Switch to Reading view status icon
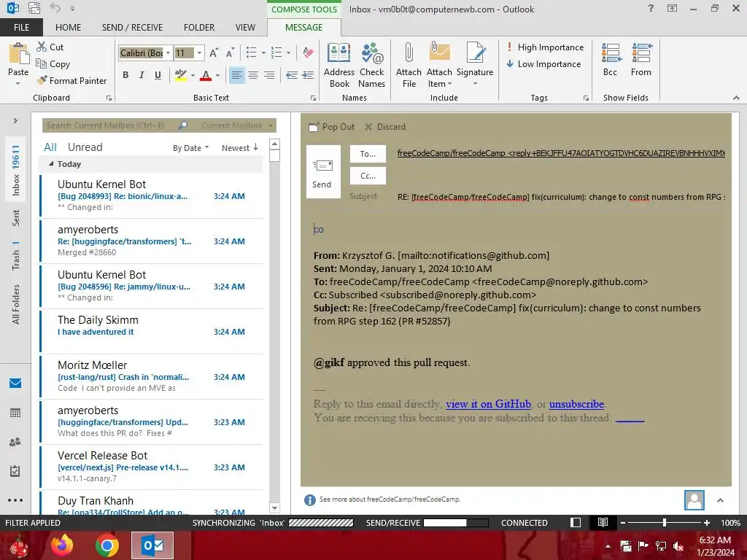747x560 pixels. pos(603,522)
